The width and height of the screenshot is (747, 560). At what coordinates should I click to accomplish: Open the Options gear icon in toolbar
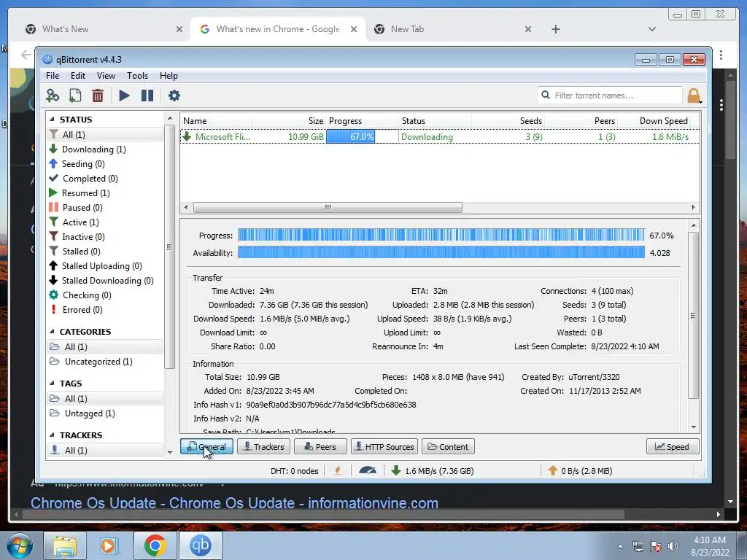[x=174, y=96]
